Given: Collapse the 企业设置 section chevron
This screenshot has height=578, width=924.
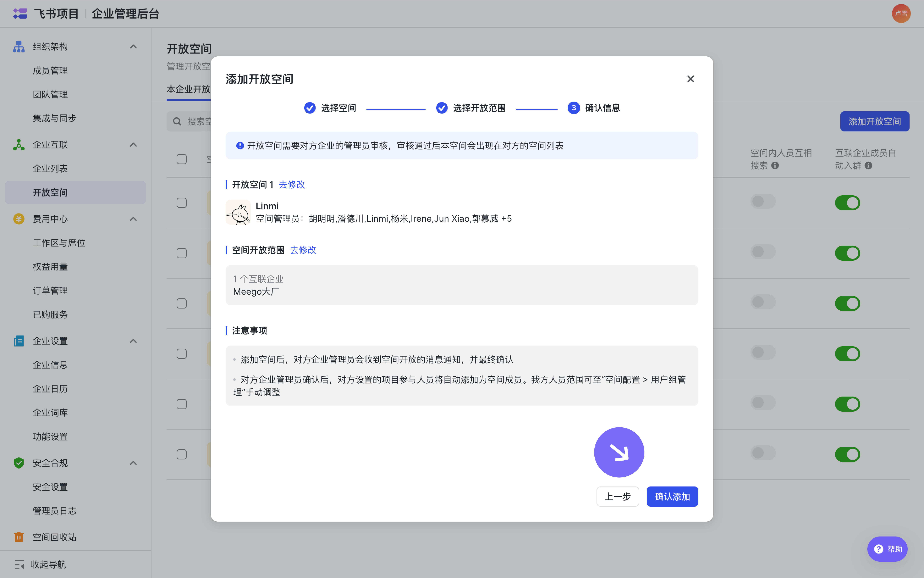Looking at the screenshot, I should [133, 341].
